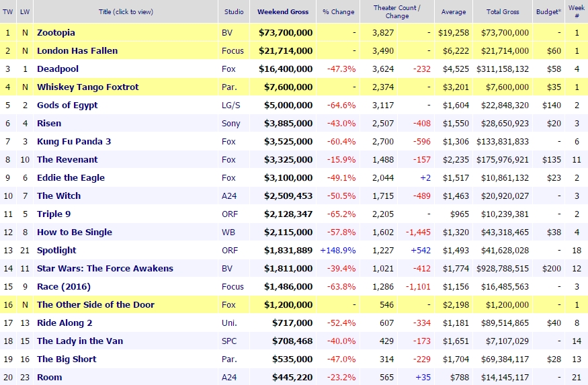Click the $311,158,132 total gross
The height and width of the screenshot is (385, 588).
[x=503, y=69]
